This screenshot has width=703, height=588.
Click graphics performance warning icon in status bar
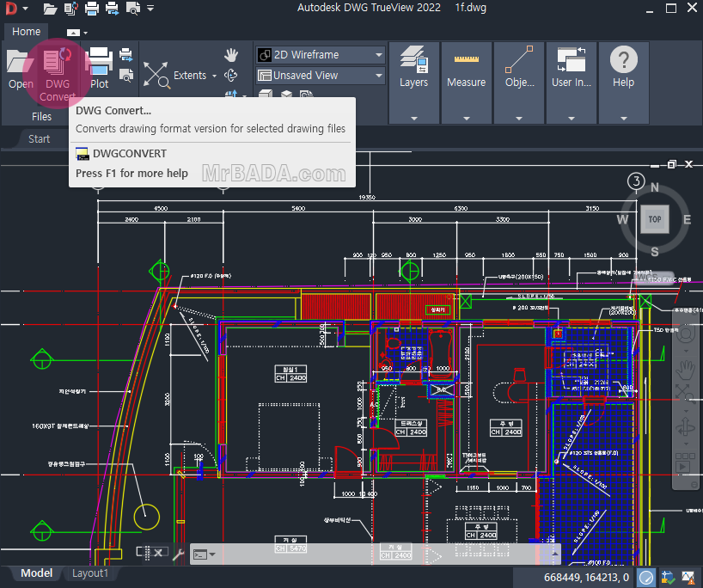tap(688, 577)
